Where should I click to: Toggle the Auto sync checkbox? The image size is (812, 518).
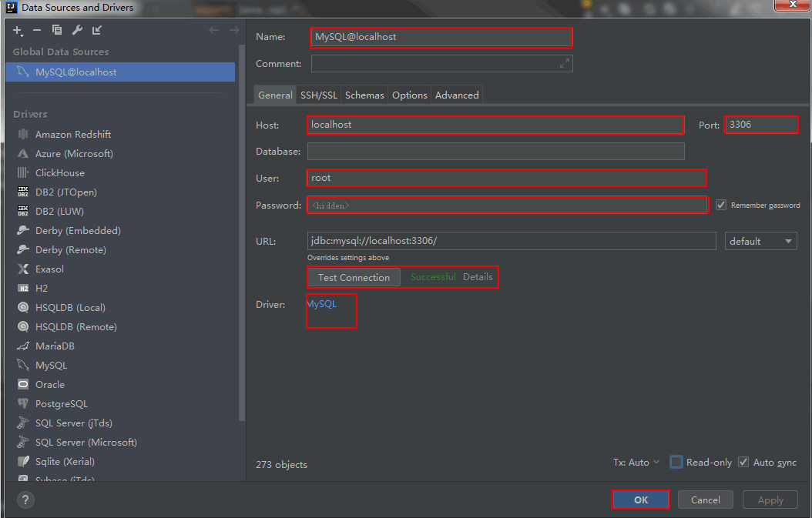coord(743,462)
